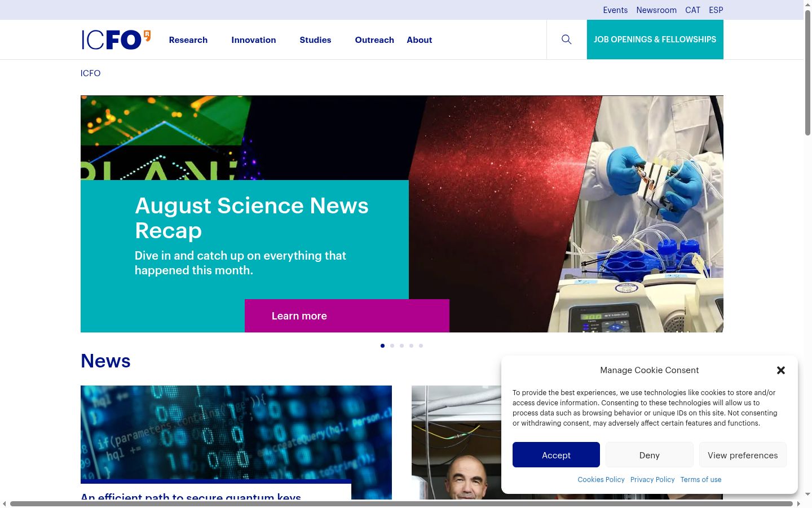This screenshot has height=508, width=812.
Task: Open the Research menu
Action: tap(188, 40)
